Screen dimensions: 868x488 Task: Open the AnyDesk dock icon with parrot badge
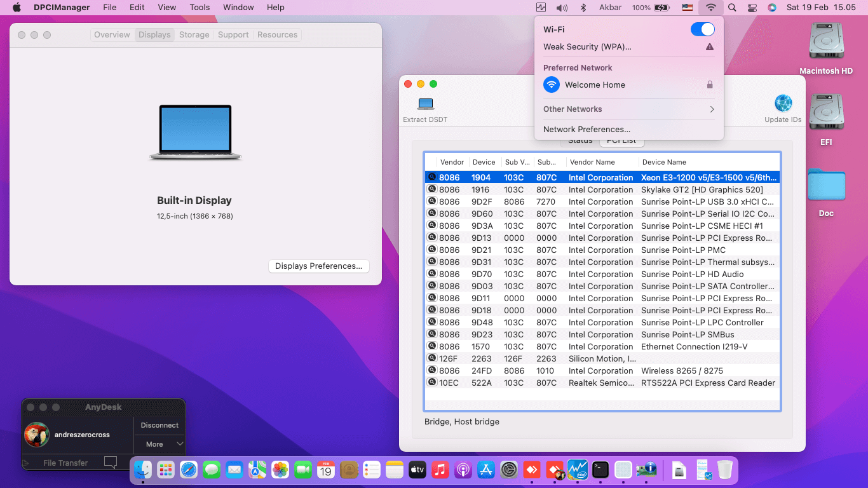pyautogui.click(x=554, y=470)
